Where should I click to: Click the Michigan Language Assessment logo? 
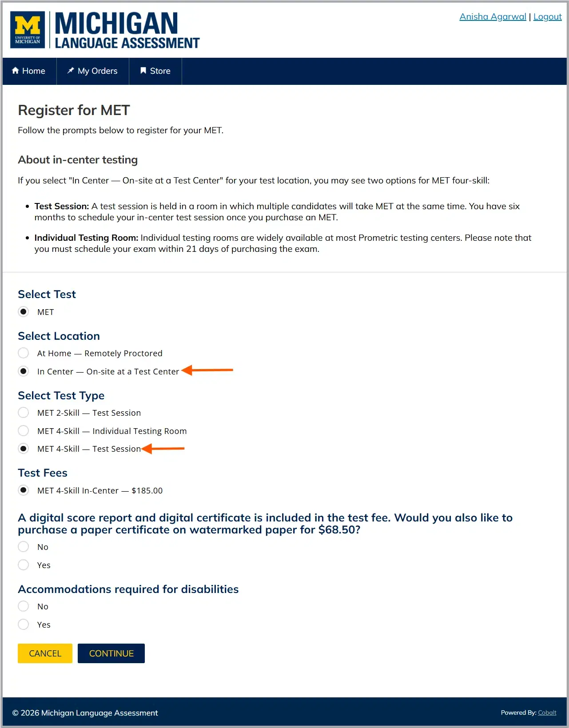[x=105, y=30]
